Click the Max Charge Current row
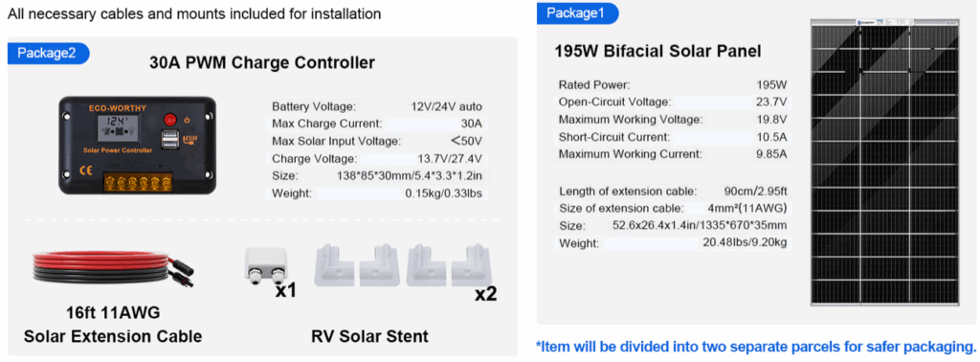This screenshot has height=362, width=980. point(378,124)
